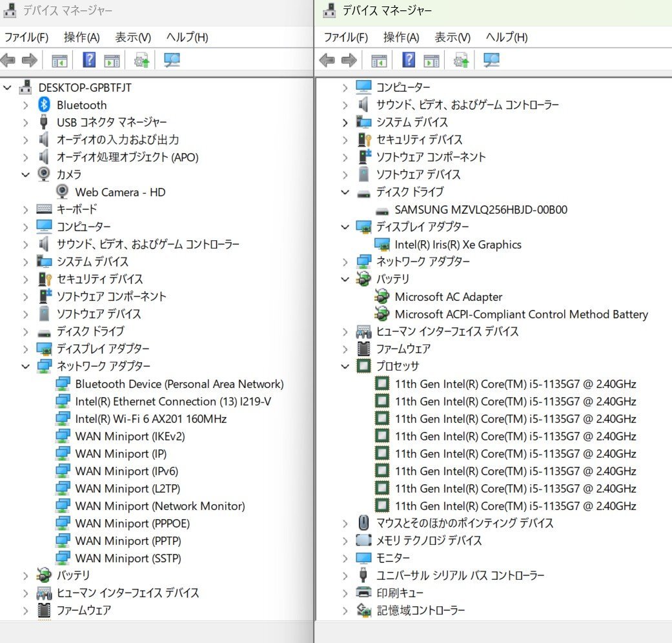Image resolution: width=672 pixels, height=643 pixels.
Task: Collapse ディスプレイ アダプター in right window
Action: (x=345, y=227)
